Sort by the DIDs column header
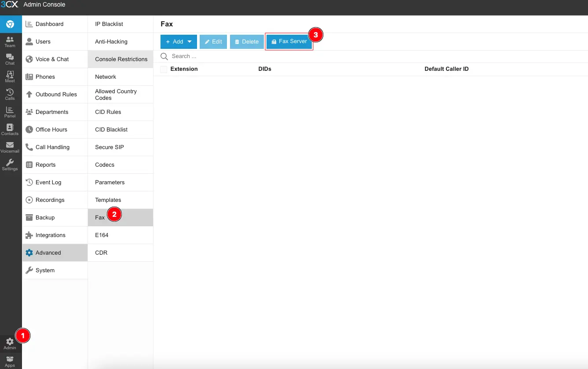This screenshot has width=588, height=369. tap(265, 69)
